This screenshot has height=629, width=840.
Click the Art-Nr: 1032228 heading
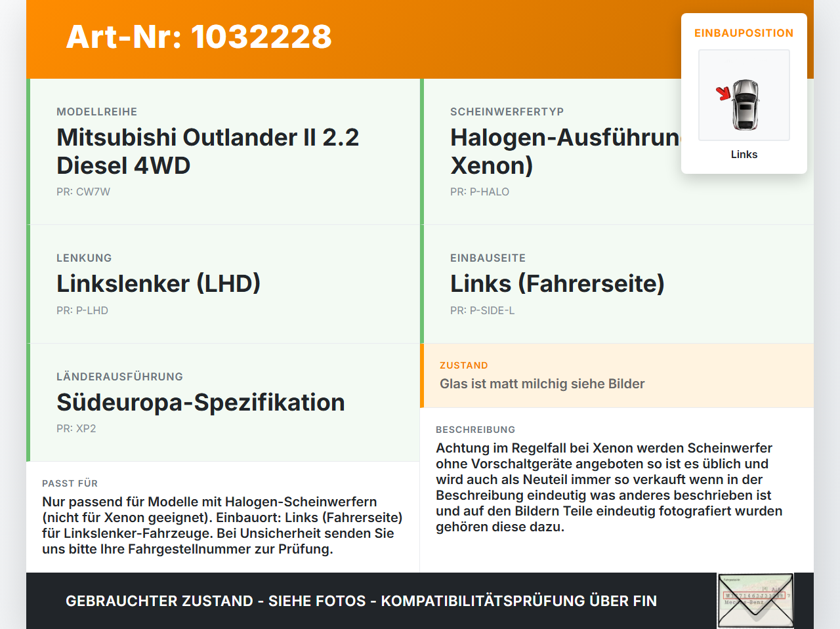pyautogui.click(x=199, y=37)
